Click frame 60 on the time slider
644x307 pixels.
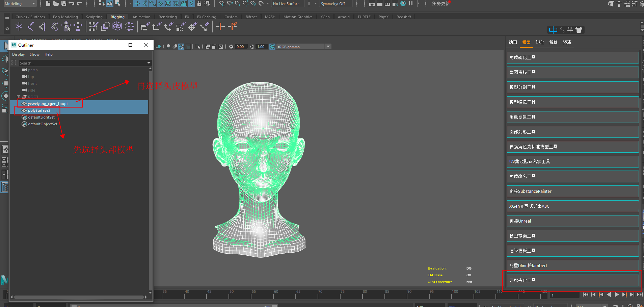tap(273, 296)
